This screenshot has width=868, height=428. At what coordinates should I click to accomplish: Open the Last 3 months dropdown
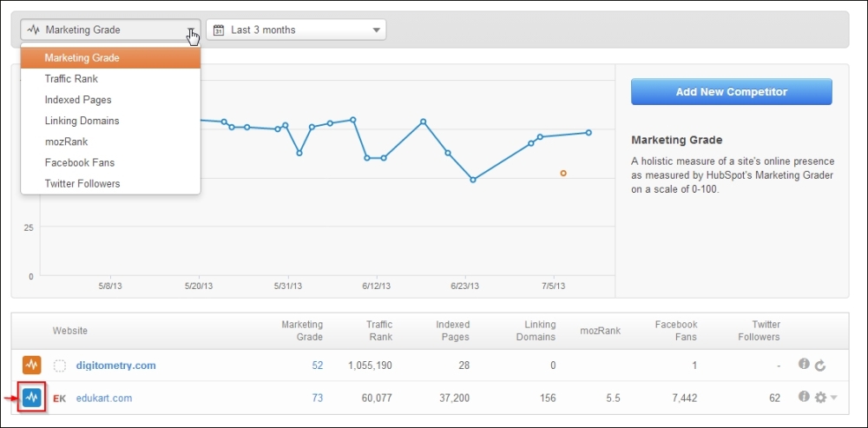tap(296, 30)
